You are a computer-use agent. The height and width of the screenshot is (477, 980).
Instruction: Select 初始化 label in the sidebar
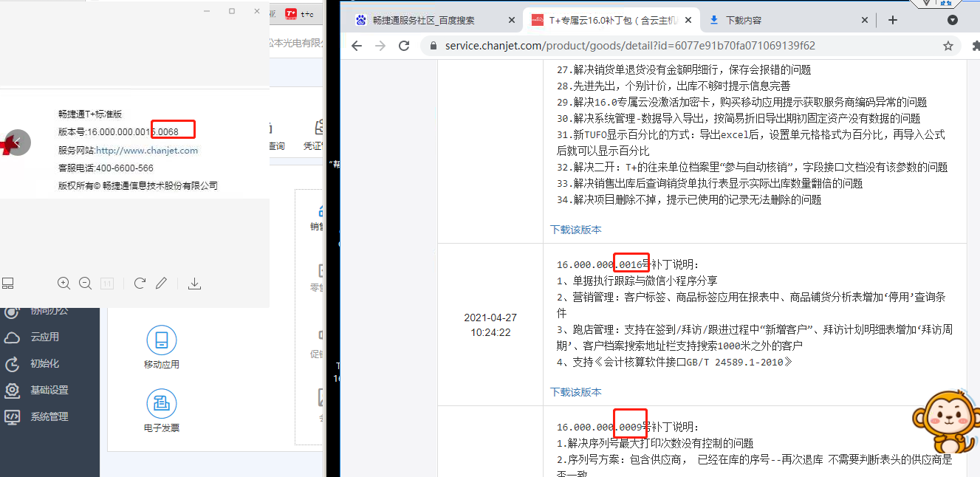(44, 364)
